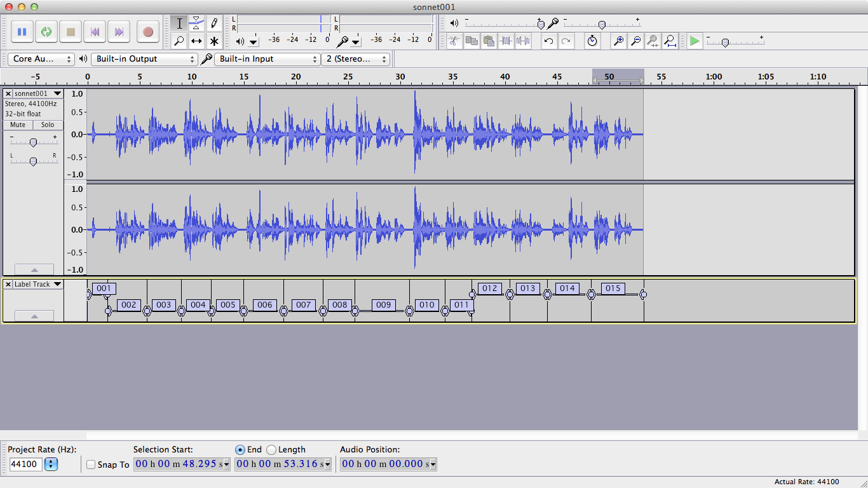Redo the last undone action
Image resolution: width=868 pixels, height=488 pixels.
pyautogui.click(x=566, y=41)
